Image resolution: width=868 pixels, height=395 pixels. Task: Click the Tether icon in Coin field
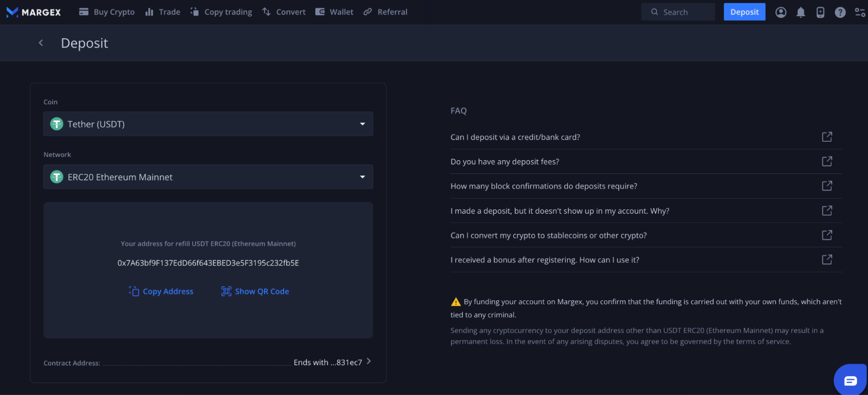[x=57, y=124]
